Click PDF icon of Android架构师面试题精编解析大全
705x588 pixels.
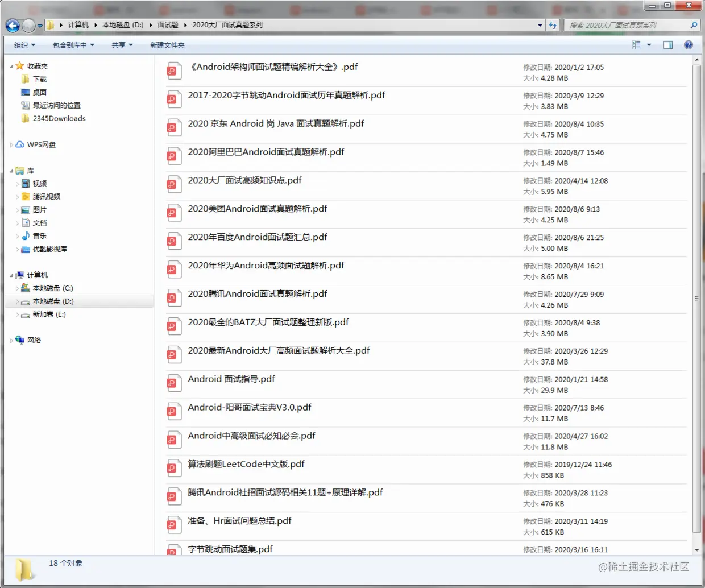pyautogui.click(x=173, y=71)
